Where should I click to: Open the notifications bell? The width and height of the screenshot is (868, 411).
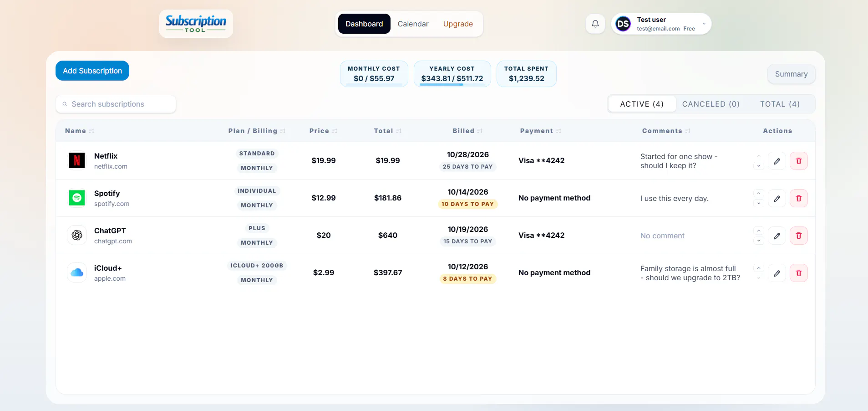tap(595, 24)
